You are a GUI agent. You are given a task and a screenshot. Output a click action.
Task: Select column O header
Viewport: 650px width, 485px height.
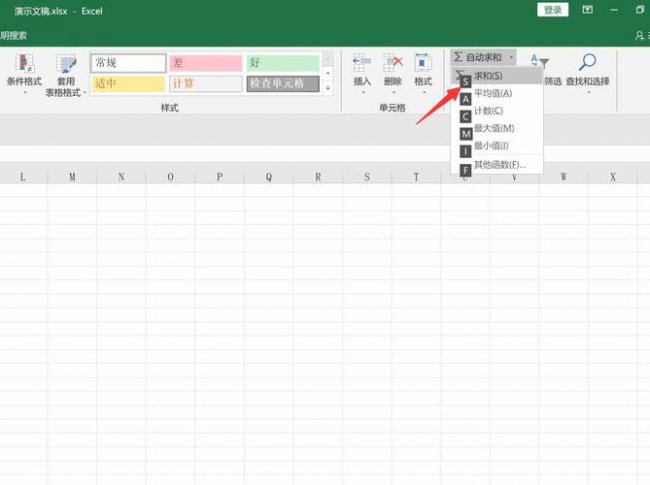[170, 177]
